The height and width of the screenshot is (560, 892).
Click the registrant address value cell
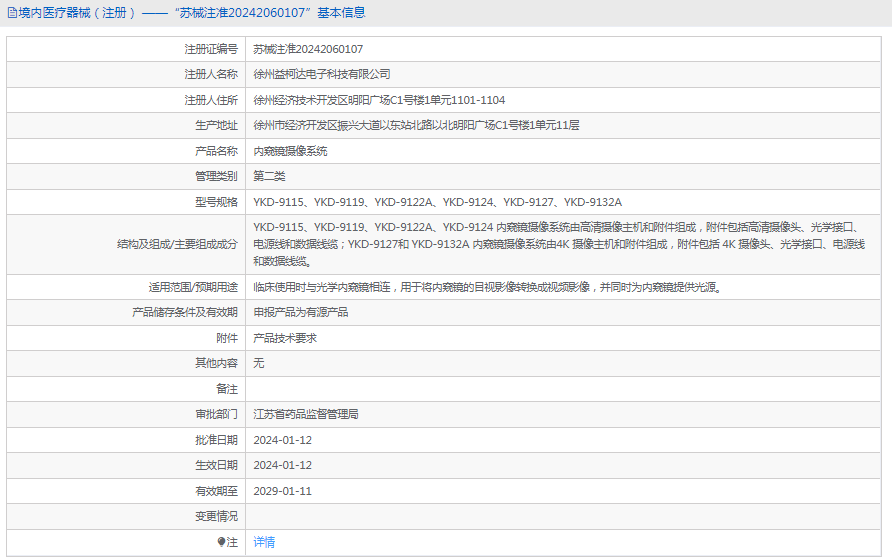[x=379, y=100]
